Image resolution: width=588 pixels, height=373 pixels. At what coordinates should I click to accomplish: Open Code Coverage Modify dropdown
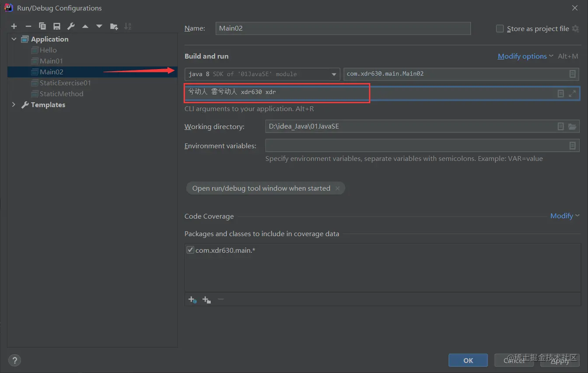pos(565,216)
